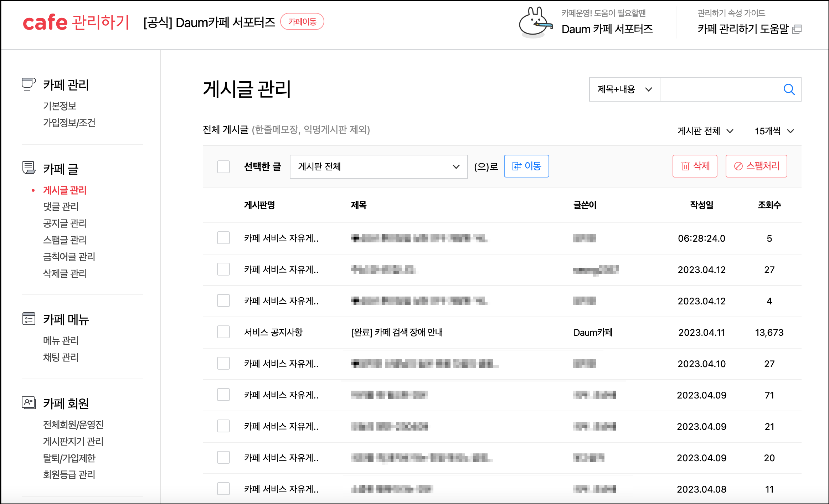The image size is (829, 504).
Task: Expand the move-target 게시판 전체 select box
Action: [379, 166]
